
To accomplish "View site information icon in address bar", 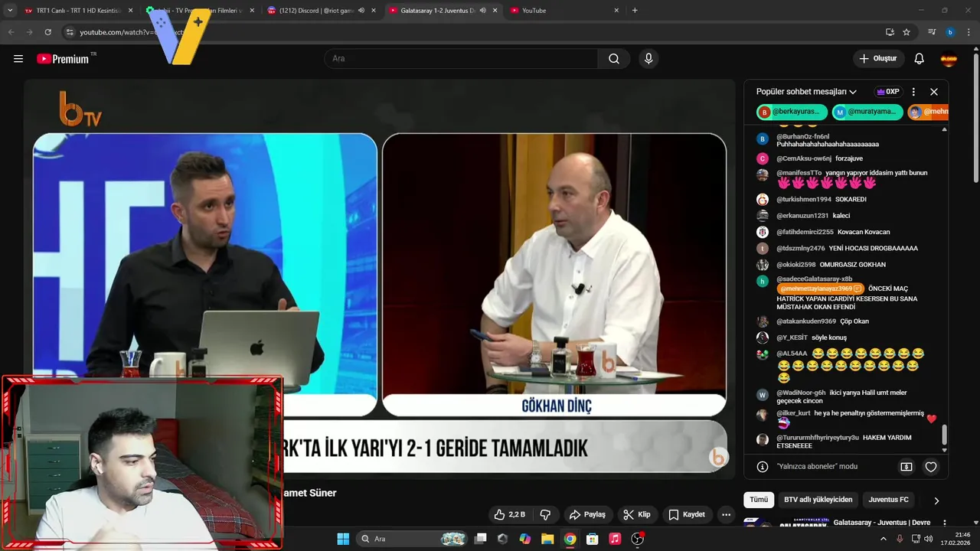I will tap(70, 32).
